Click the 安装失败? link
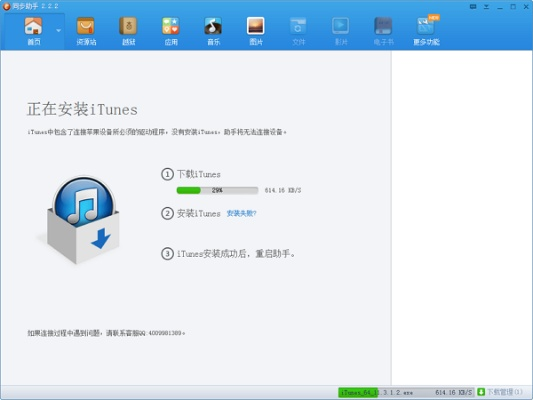533x400 pixels. point(241,213)
